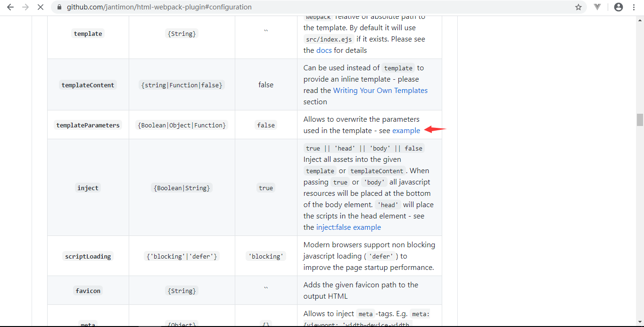Select the favicon option name

pos(88,291)
